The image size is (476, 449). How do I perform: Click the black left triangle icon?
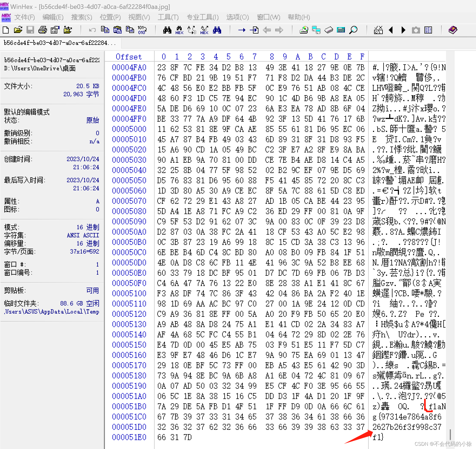(391, 30)
